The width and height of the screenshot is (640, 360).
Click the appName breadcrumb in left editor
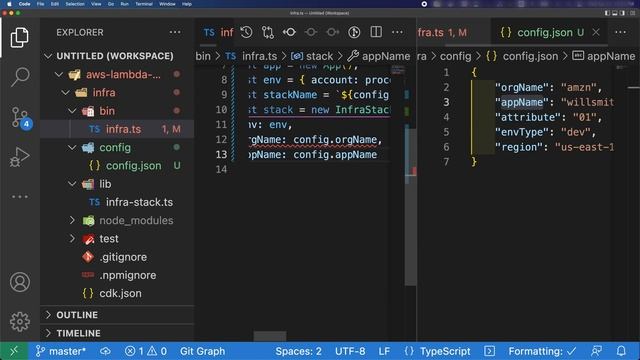379,56
